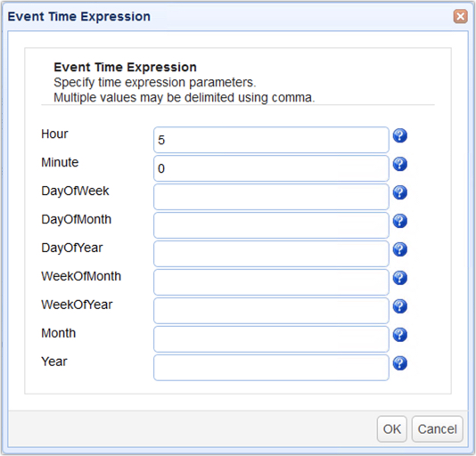This screenshot has height=456, width=476.
Task: Show help for DayOfMonth field
Action: click(400, 221)
